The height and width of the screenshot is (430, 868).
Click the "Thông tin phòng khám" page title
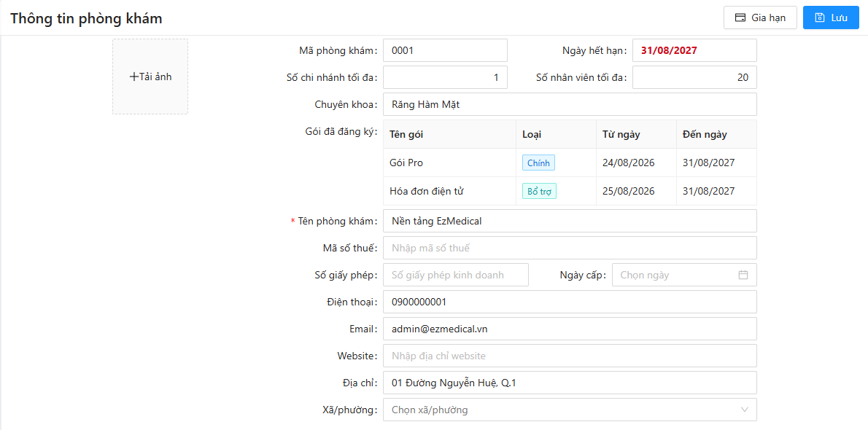86,18
